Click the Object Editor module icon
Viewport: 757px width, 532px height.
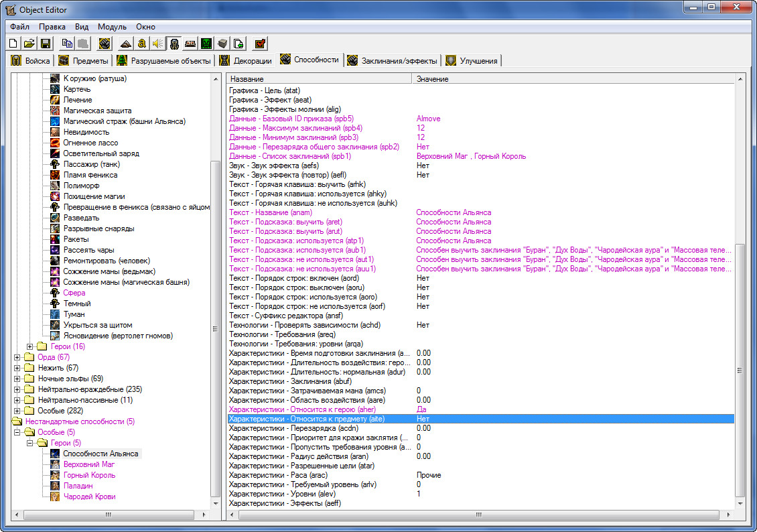coord(174,44)
